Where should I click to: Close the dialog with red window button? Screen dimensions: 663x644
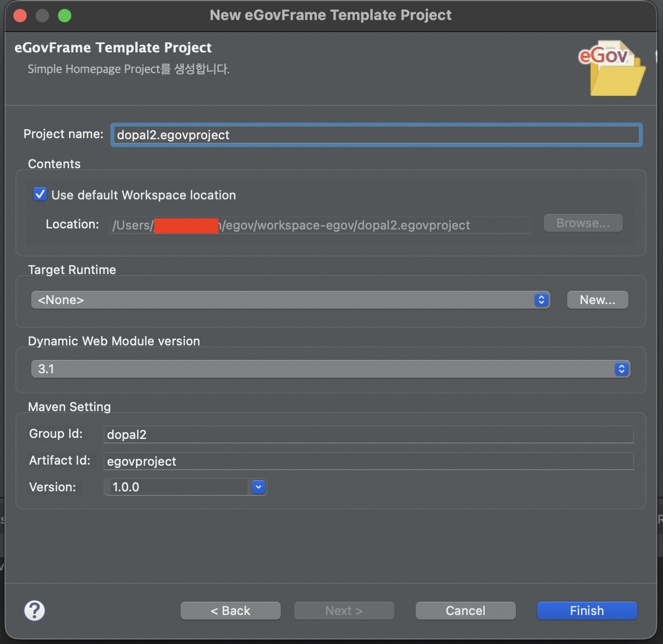(20, 16)
